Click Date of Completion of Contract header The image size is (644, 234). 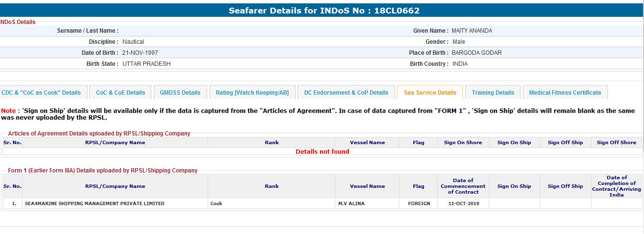617,186
